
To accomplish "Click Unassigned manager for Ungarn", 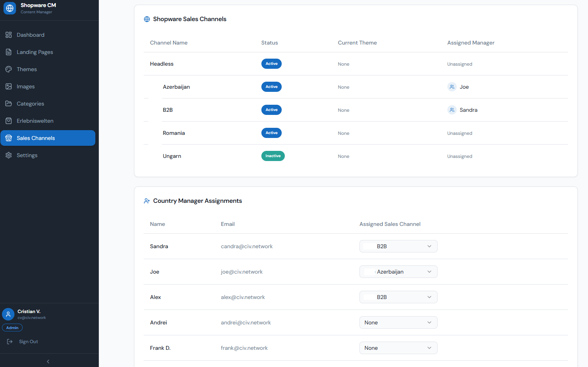I will [460, 156].
